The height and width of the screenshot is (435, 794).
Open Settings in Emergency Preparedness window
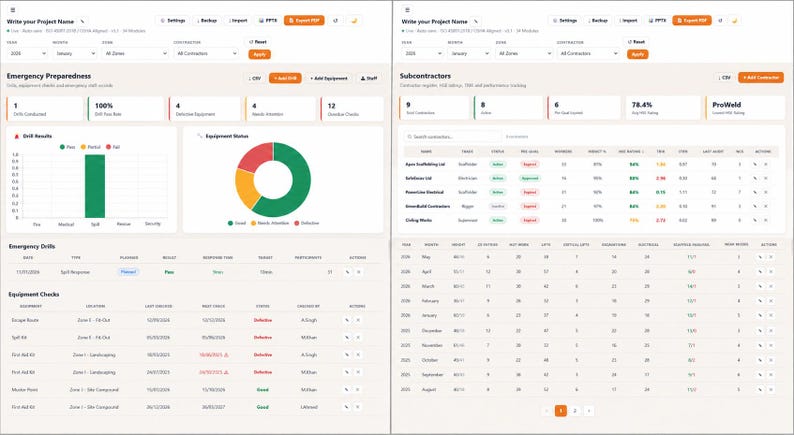pyautogui.click(x=173, y=20)
